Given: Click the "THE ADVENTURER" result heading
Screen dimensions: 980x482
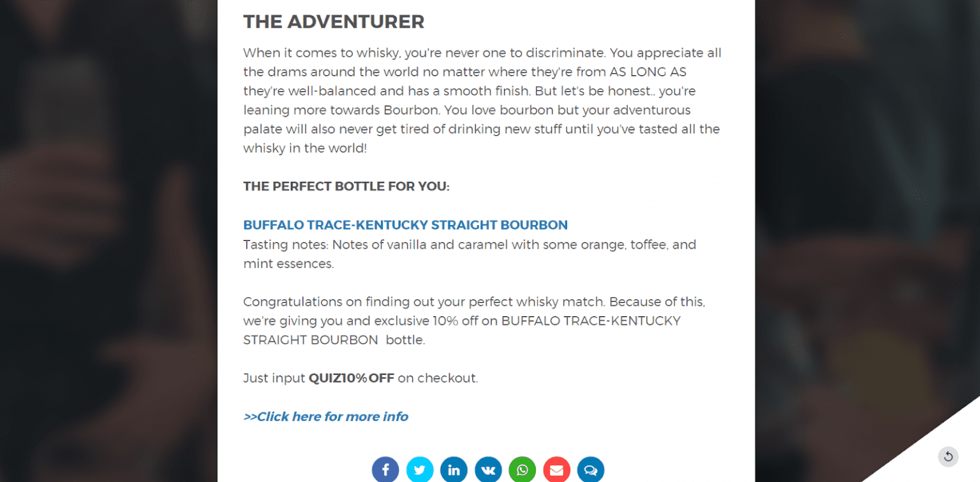Looking at the screenshot, I should (334, 22).
